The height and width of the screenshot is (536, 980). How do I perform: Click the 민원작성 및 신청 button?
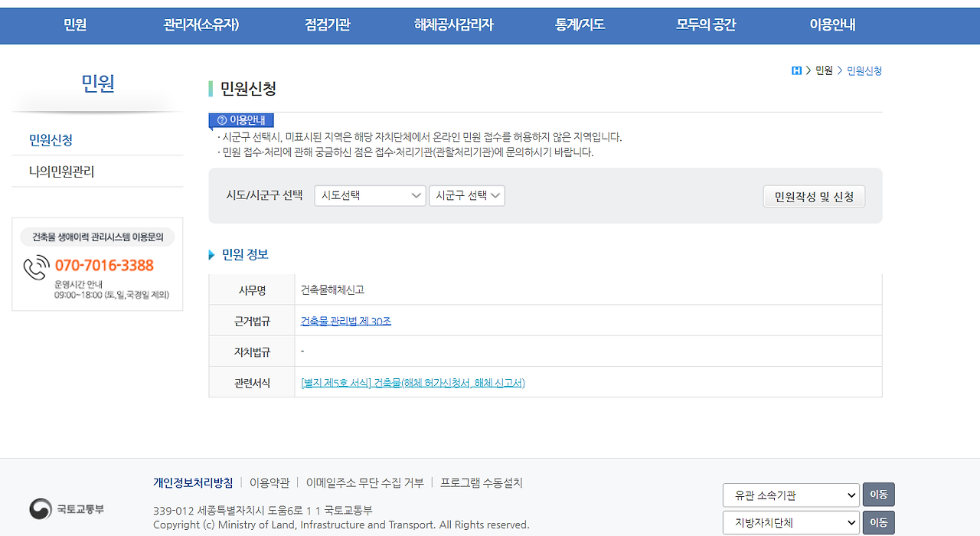pos(814,196)
